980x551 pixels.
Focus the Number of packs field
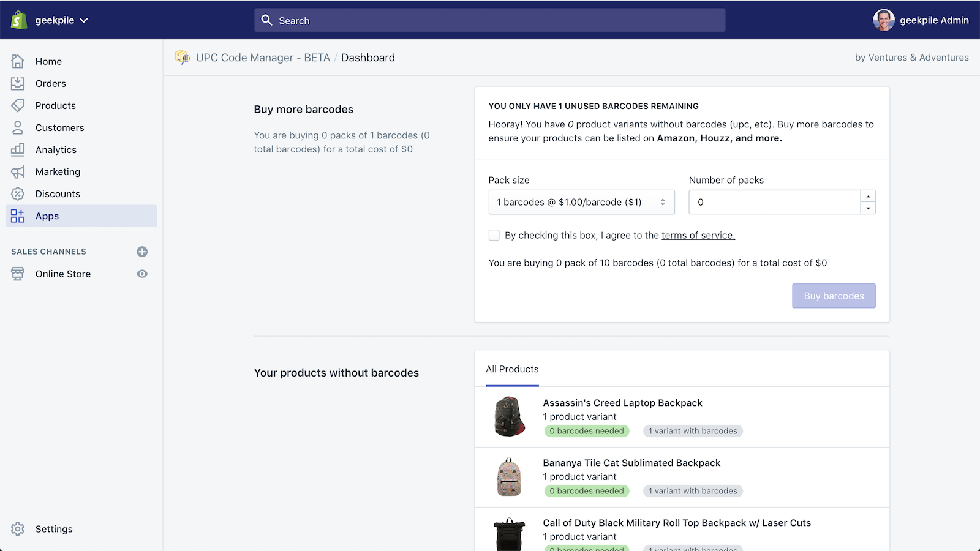pos(775,202)
